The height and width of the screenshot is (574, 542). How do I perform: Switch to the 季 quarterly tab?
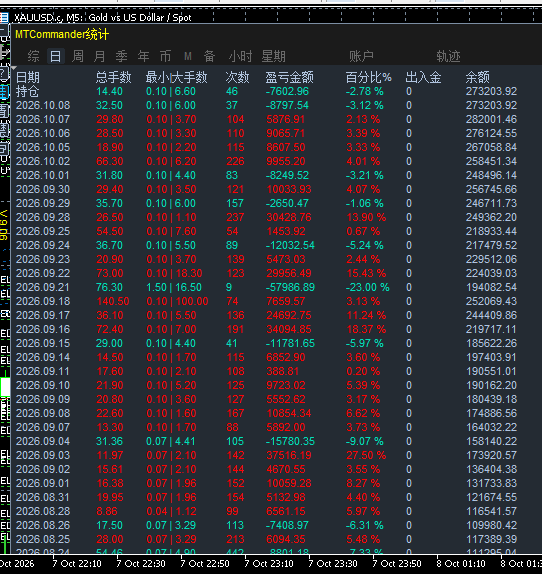(122, 56)
